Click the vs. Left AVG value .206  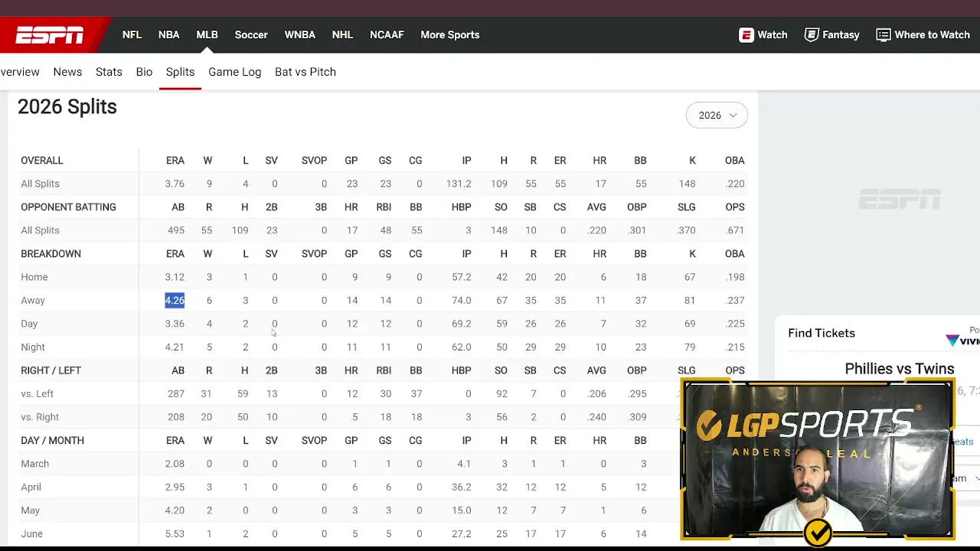(596, 394)
